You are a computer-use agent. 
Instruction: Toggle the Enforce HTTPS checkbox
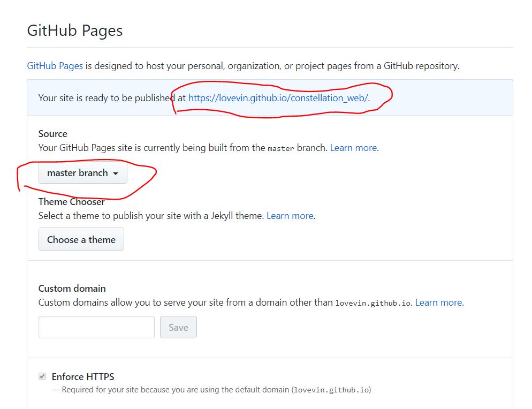point(42,376)
